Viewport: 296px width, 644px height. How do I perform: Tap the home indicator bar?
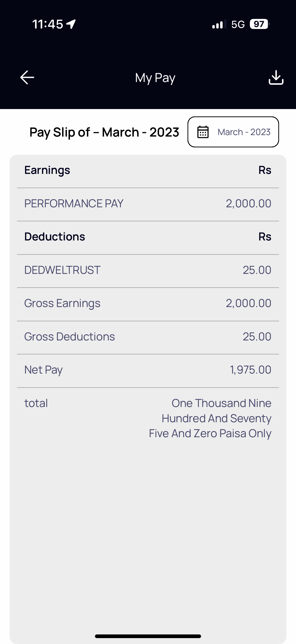click(x=148, y=636)
